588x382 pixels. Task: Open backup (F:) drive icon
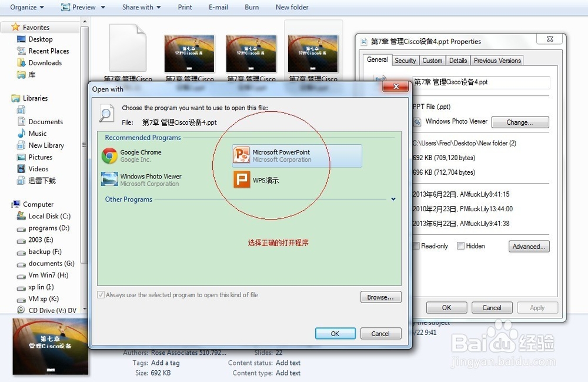[21, 252]
